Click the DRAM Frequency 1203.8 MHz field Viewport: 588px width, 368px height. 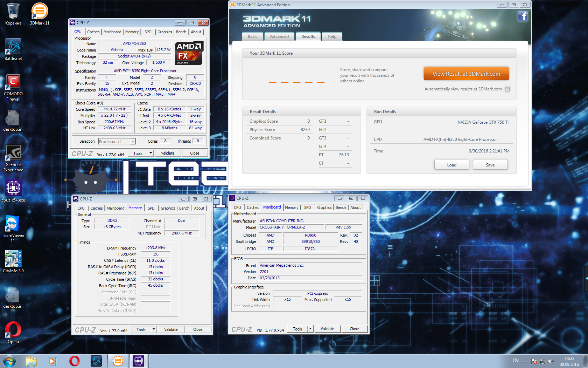pyautogui.click(x=155, y=248)
